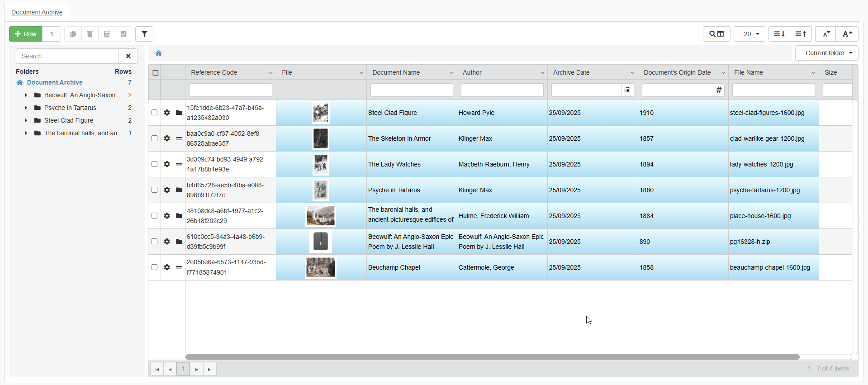This screenshot has width=868, height=385.
Task: Expand The baronial halls folder
Action: 26,133
